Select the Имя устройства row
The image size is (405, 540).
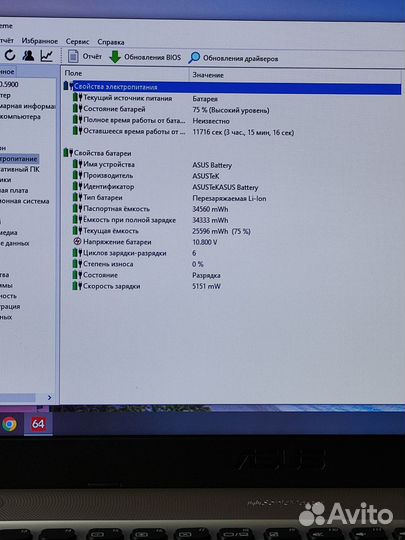(x=232, y=165)
